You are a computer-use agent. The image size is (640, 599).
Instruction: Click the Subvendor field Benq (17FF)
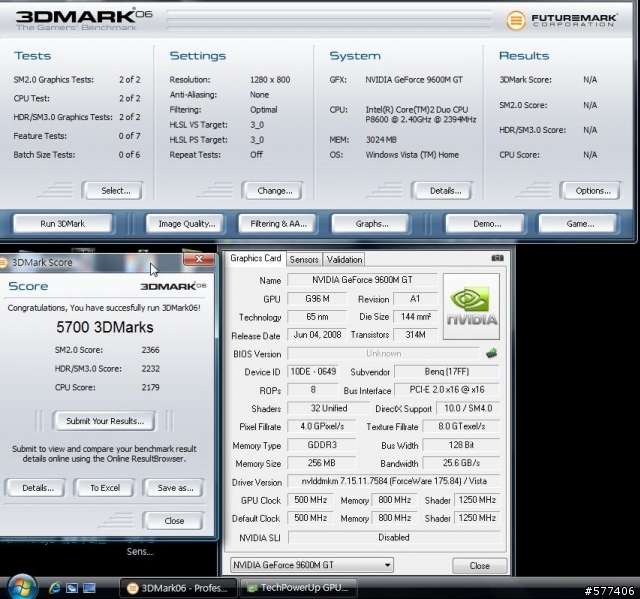click(x=447, y=372)
